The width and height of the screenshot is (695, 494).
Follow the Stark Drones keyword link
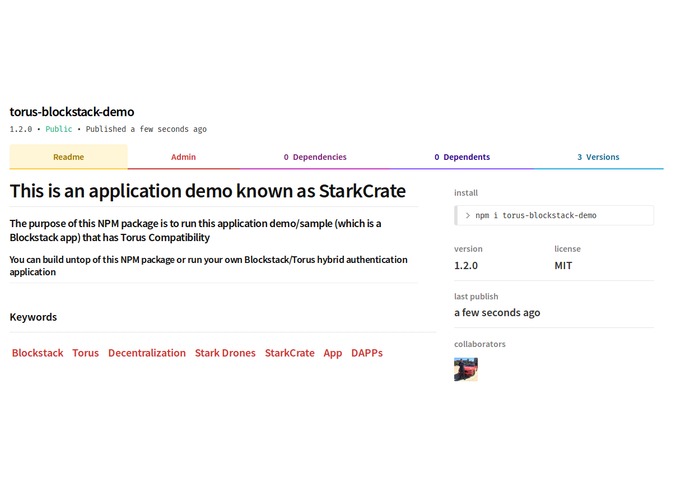pos(225,353)
